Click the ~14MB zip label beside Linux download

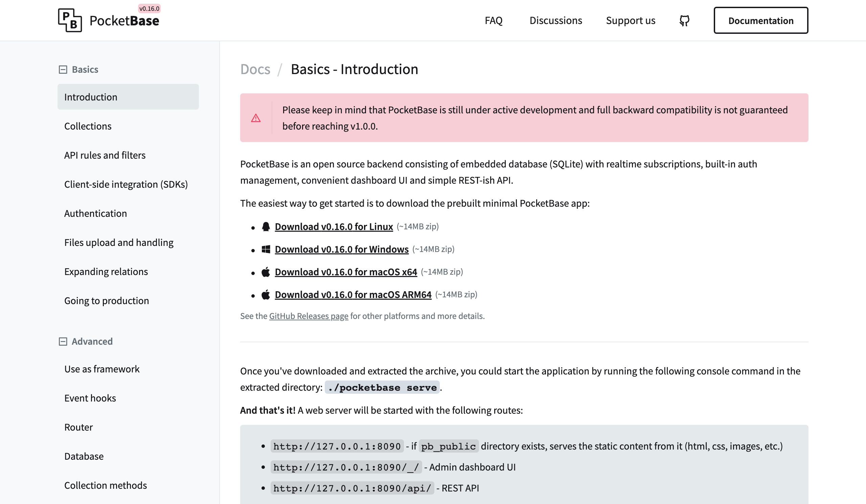(417, 227)
